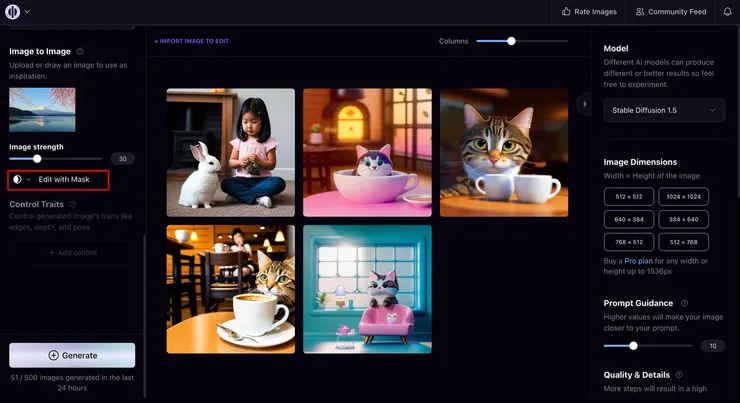Select 1024 × 1024 dimensions
This screenshot has height=403, width=740.
coord(683,197)
